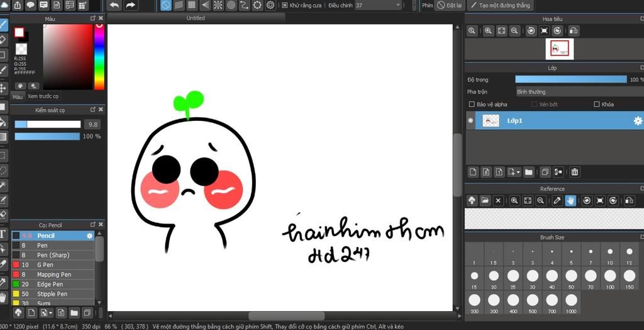Enable the curve snap guide

pos(245,5)
